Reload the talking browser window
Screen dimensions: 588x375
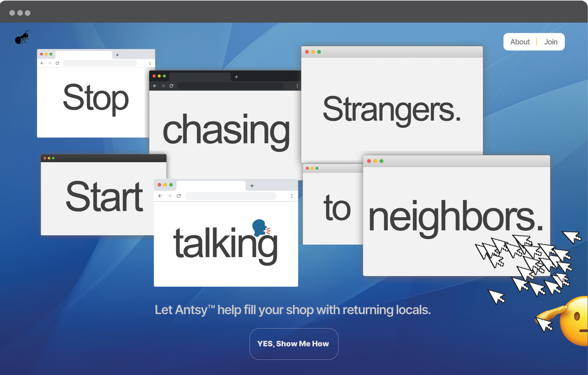point(179,196)
